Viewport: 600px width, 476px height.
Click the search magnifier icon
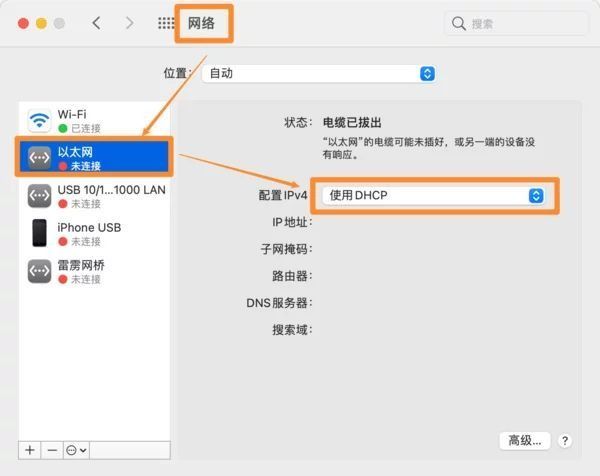pos(458,24)
